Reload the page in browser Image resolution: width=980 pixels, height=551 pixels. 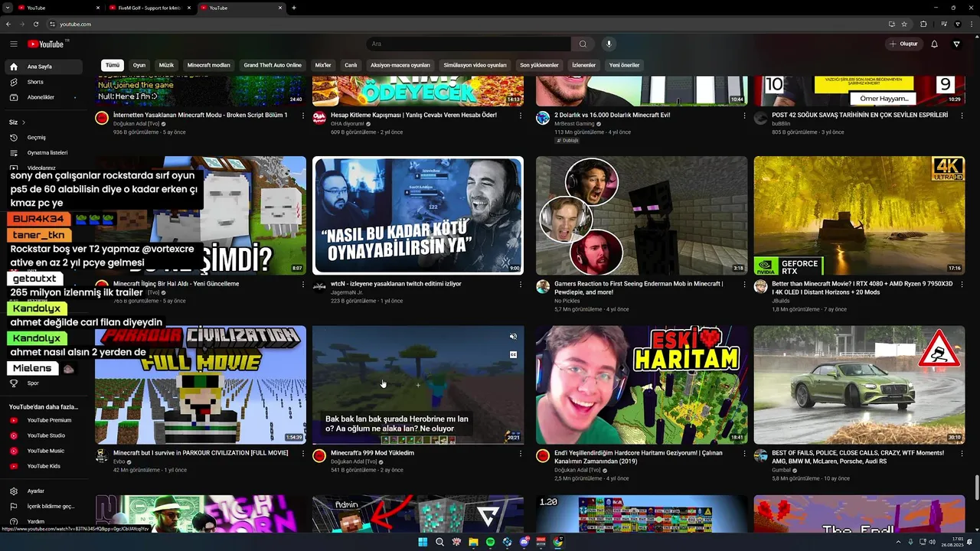36,24
